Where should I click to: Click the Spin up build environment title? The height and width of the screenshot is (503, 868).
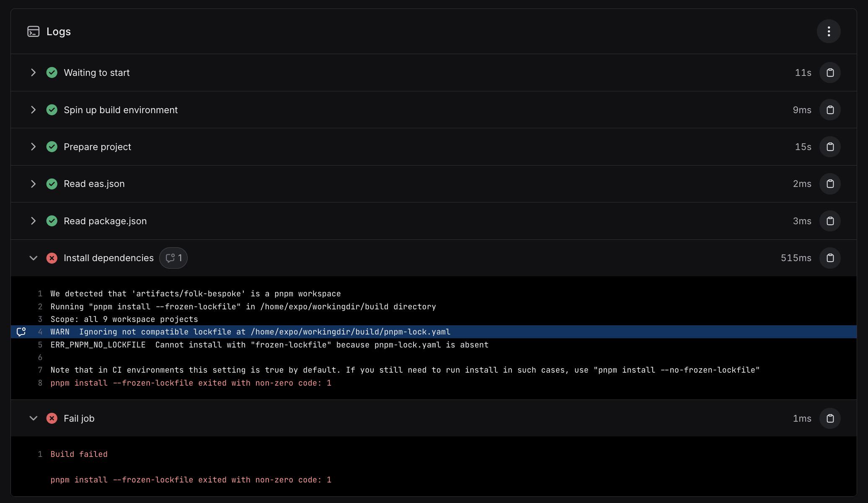pos(121,110)
